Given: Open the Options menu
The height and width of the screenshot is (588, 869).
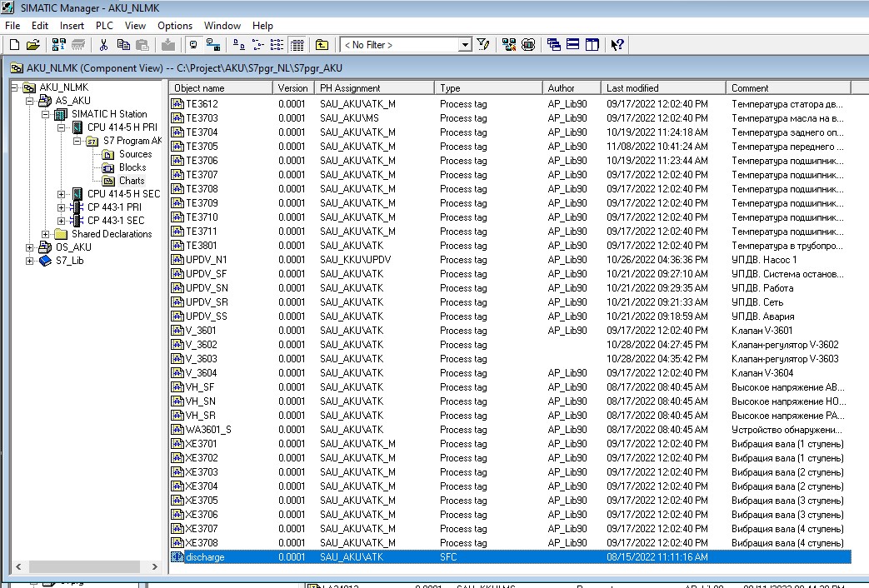Looking at the screenshot, I should click(175, 26).
